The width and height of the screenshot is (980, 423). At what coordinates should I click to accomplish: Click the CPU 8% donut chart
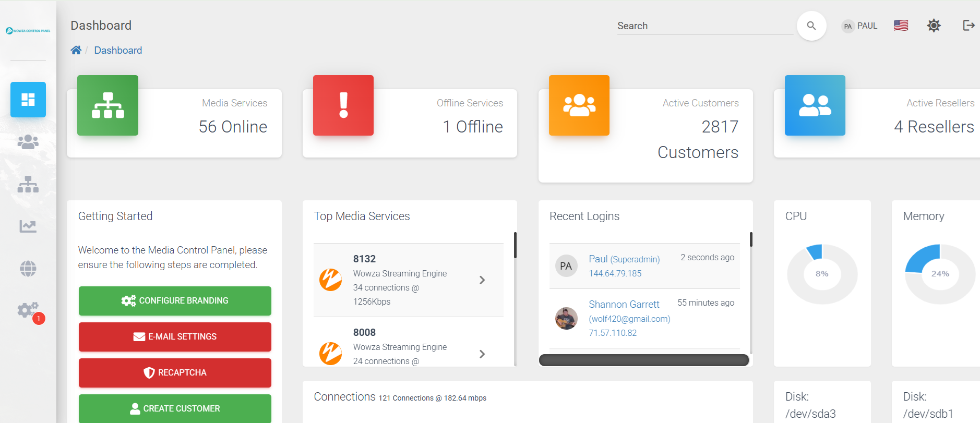(x=822, y=274)
